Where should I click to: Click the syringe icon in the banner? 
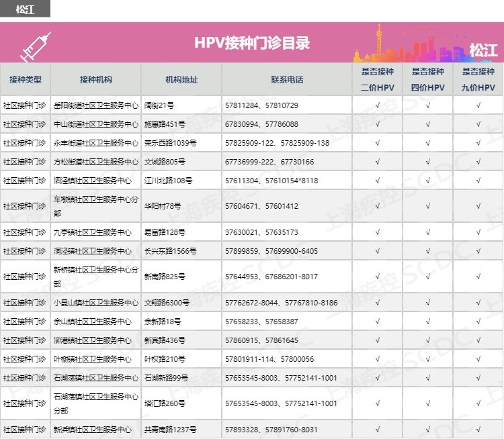(x=36, y=46)
